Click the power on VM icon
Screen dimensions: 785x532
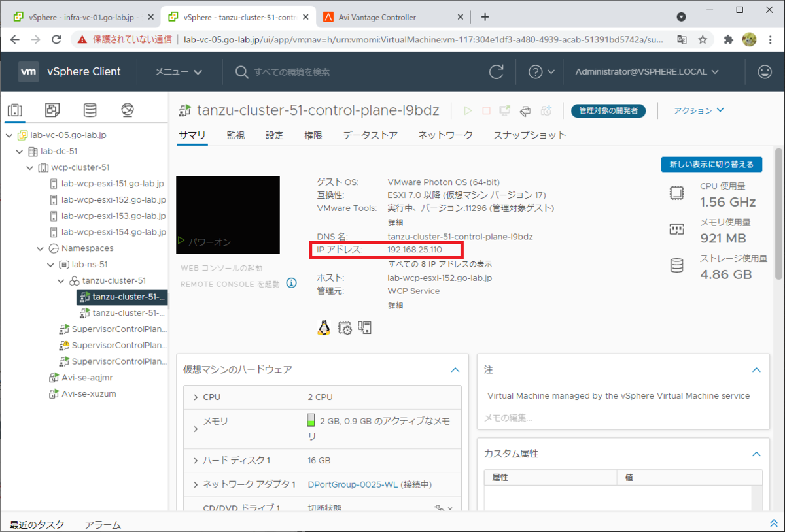click(x=468, y=110)
